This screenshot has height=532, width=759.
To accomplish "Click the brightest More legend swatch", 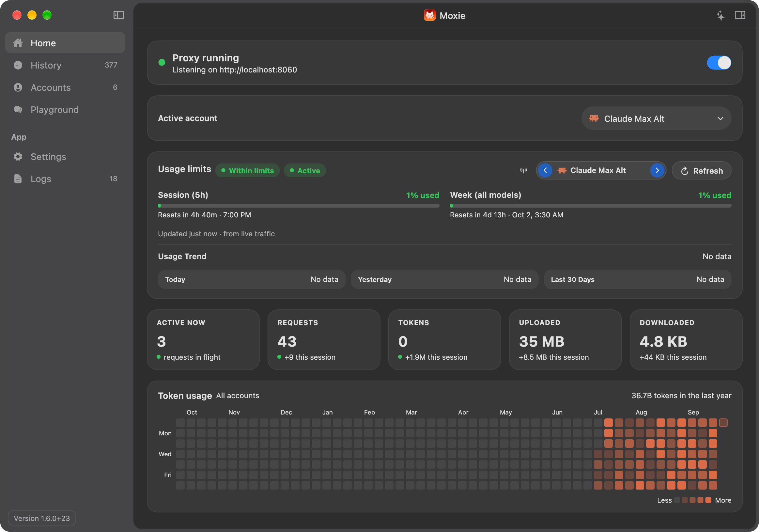I will click(708, 500).
